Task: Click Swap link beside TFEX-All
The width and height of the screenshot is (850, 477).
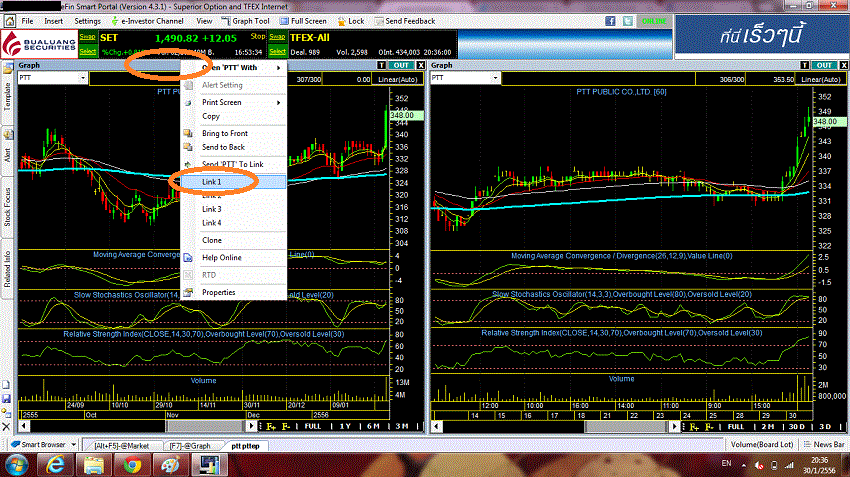Action: [277, 37]
